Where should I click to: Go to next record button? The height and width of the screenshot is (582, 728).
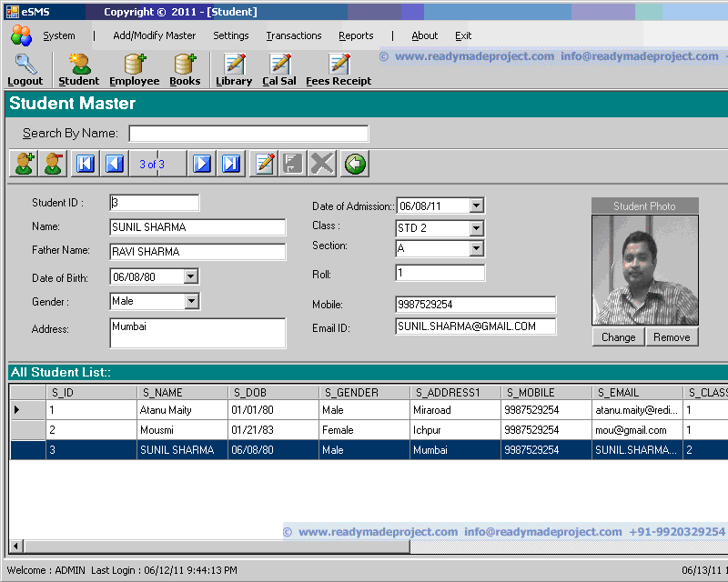click(202, 164)
